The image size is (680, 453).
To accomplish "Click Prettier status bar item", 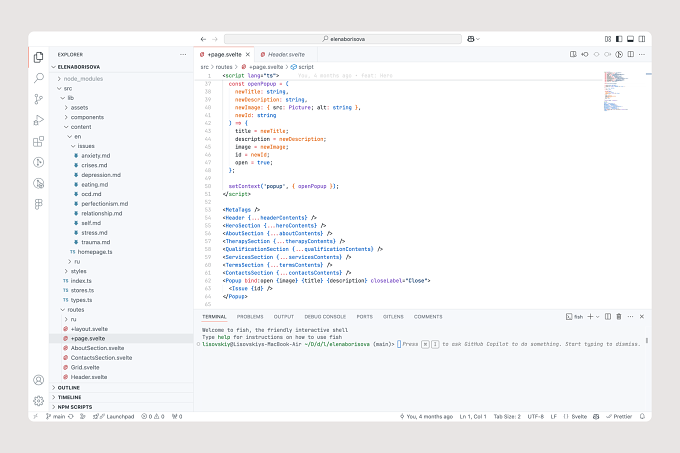I will tap(619, 417).
